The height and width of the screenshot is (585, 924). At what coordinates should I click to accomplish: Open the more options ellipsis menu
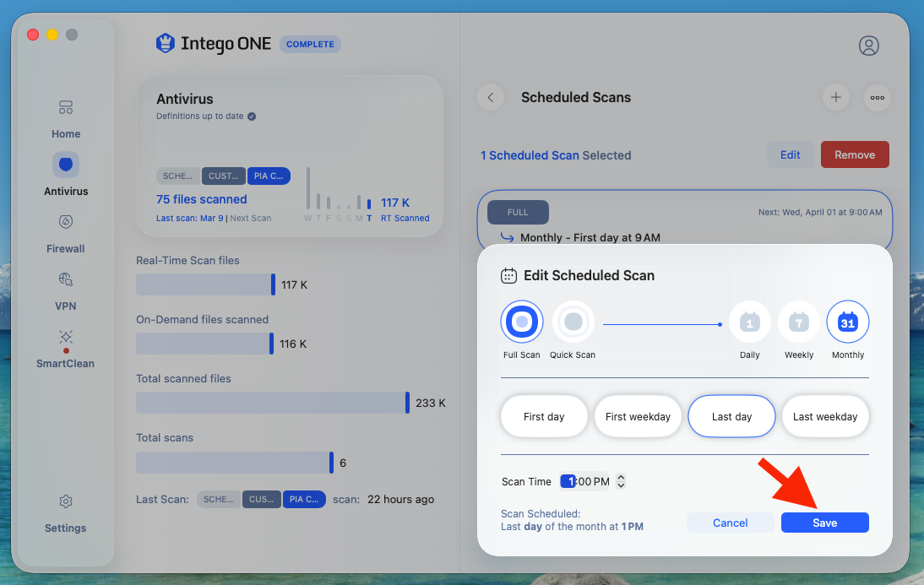877,97
